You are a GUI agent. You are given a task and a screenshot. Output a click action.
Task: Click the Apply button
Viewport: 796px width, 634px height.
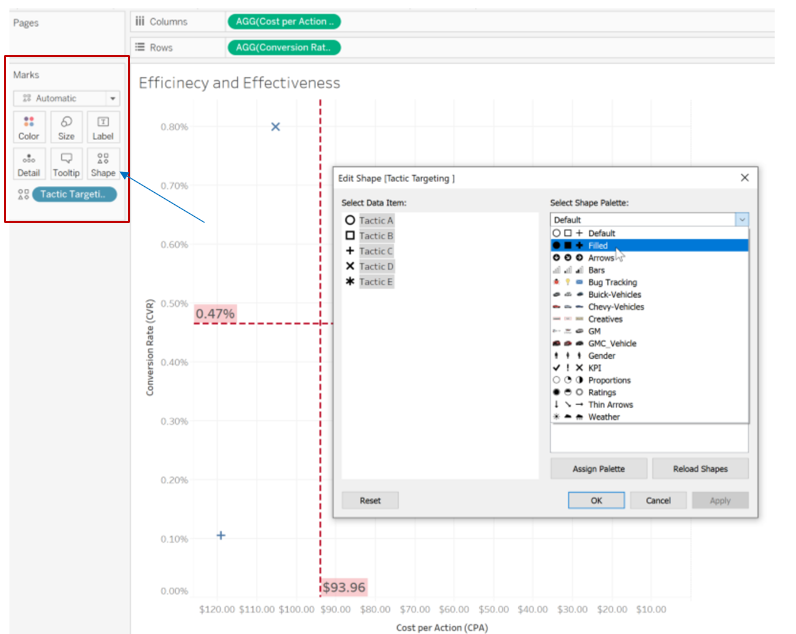coord(720,500)
